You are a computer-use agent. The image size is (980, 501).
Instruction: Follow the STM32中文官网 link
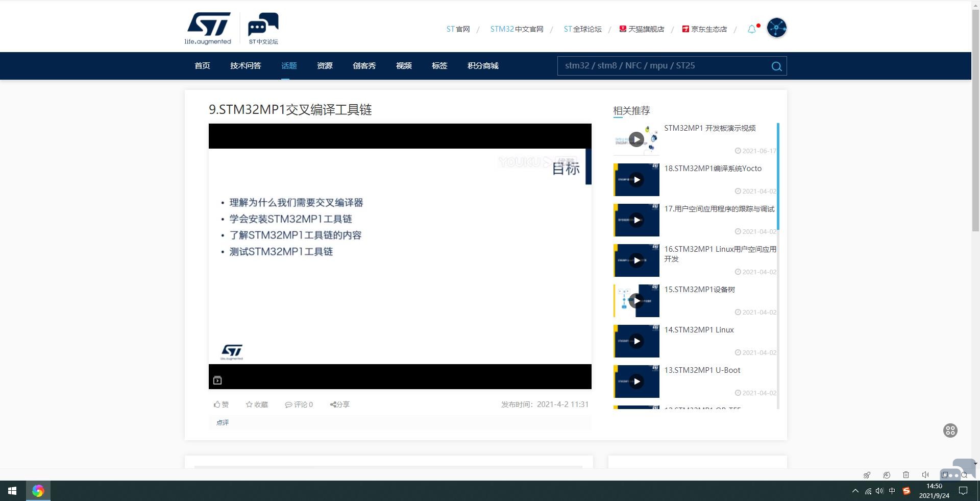coord(517,29)
